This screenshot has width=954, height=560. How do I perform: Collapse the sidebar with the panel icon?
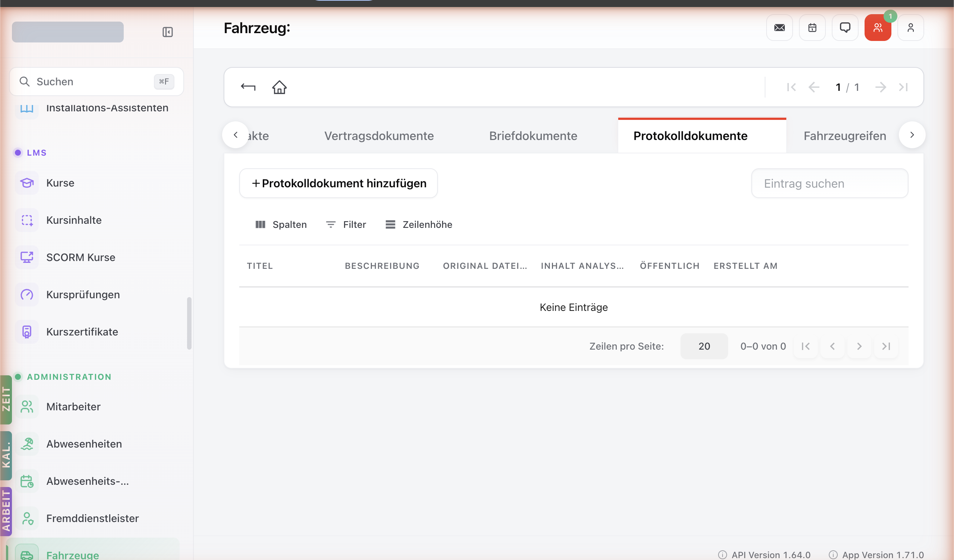point(167,32)
